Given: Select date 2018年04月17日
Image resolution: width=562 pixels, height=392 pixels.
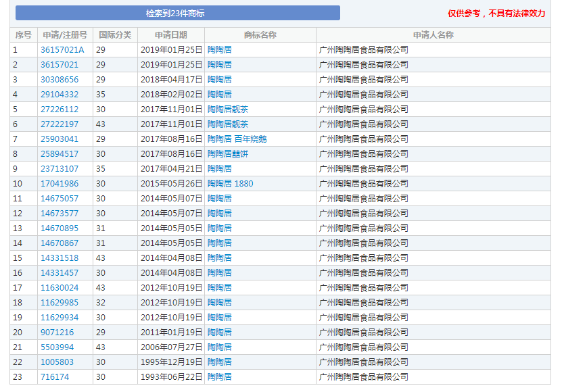Looking at the screenshot, I should 172,80.
